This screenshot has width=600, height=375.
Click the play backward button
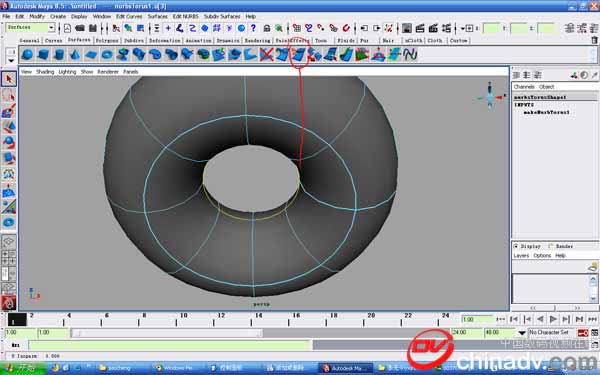[x=540, y=319]
